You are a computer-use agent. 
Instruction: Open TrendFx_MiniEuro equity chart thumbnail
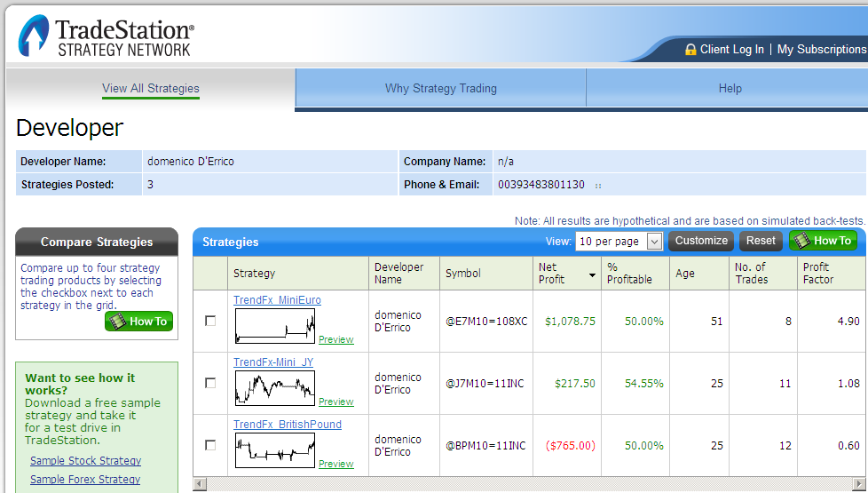point(275,326)
